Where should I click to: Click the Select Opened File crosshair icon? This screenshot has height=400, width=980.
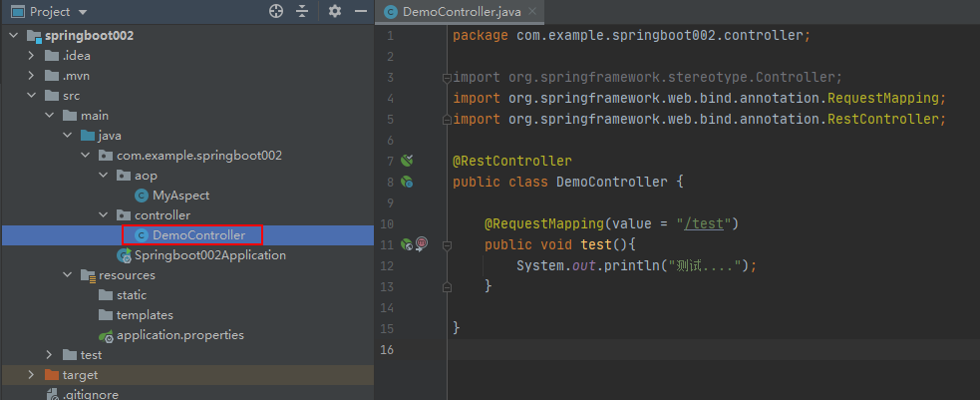(276, 11)
